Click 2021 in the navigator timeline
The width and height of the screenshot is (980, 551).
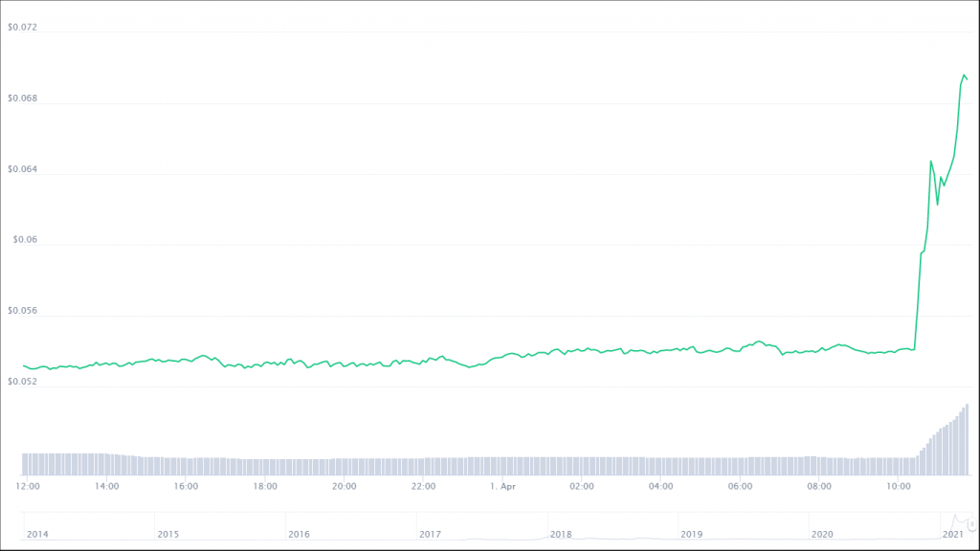coord(952,534)
